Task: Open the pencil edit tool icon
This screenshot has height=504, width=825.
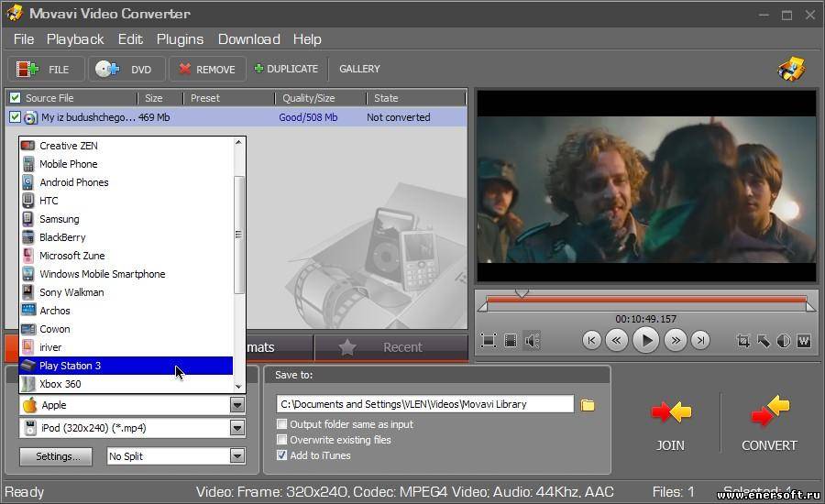Action: click(764, 341)
